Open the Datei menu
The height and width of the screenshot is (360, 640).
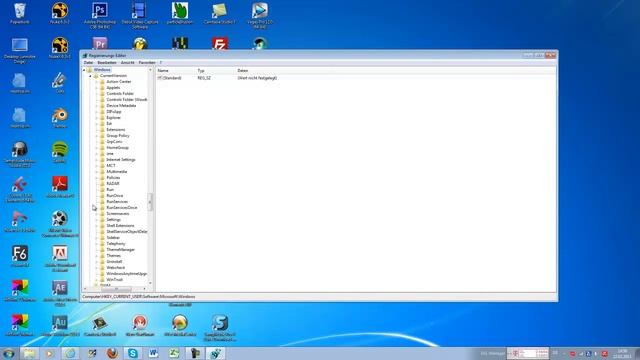(x=88, y=62)
